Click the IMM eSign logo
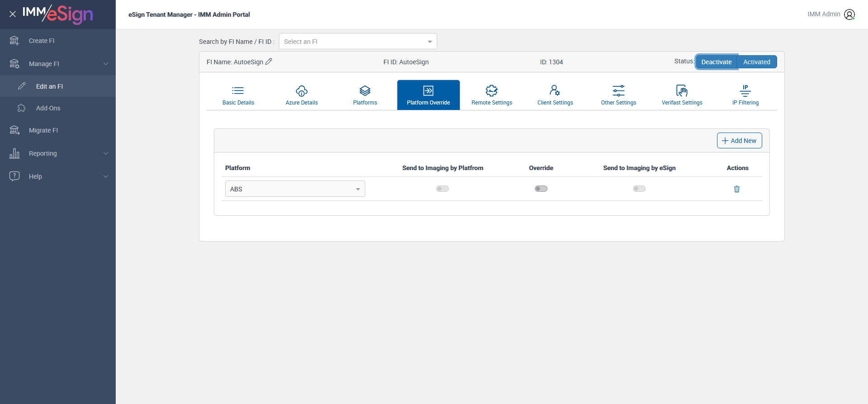Screen dimensions: 868x404 (58, 14)
